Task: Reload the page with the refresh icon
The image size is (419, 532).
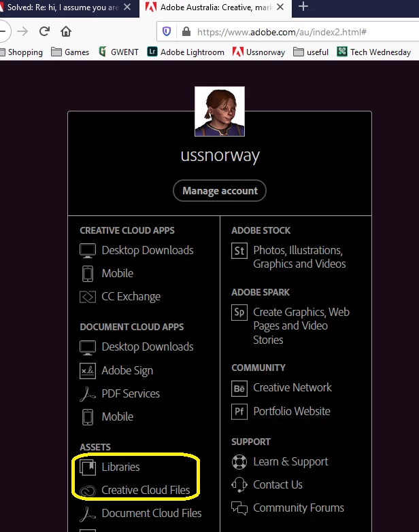Action: (x=44, y=31)
